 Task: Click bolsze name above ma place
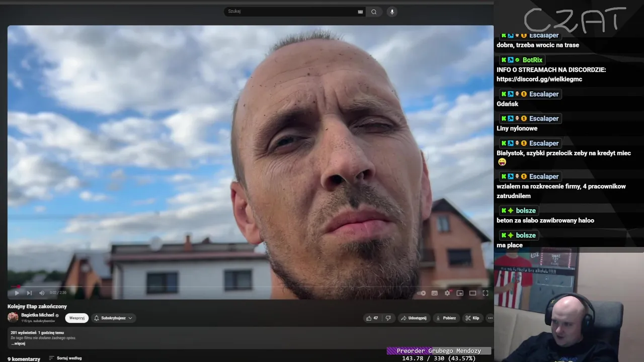(x=526, y=235)
